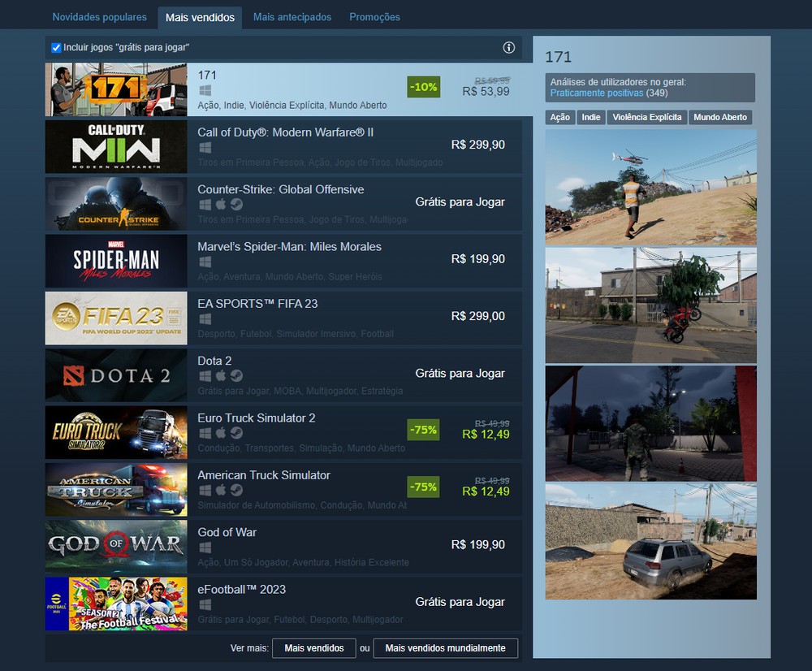Open eFootball 2023 capsule image
The height and width of the screenshot is (671, 812).
point(116,604)
